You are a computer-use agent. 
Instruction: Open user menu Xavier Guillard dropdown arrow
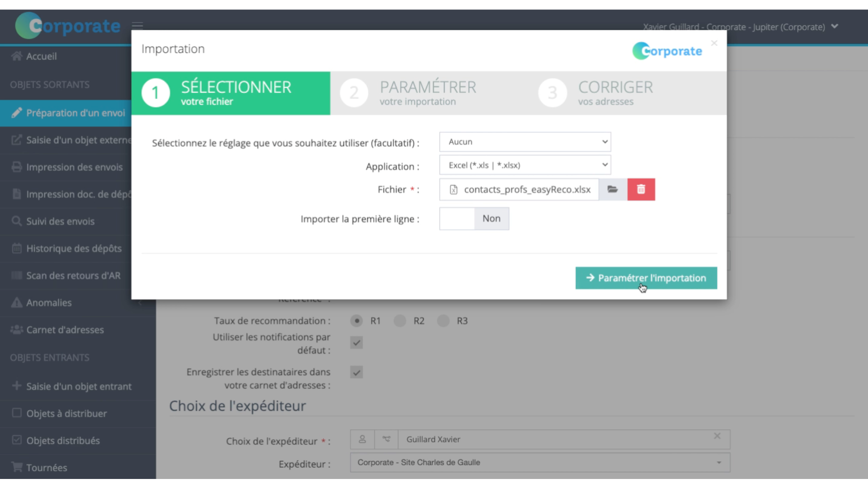pyautogui.click(x=835, y=26)
